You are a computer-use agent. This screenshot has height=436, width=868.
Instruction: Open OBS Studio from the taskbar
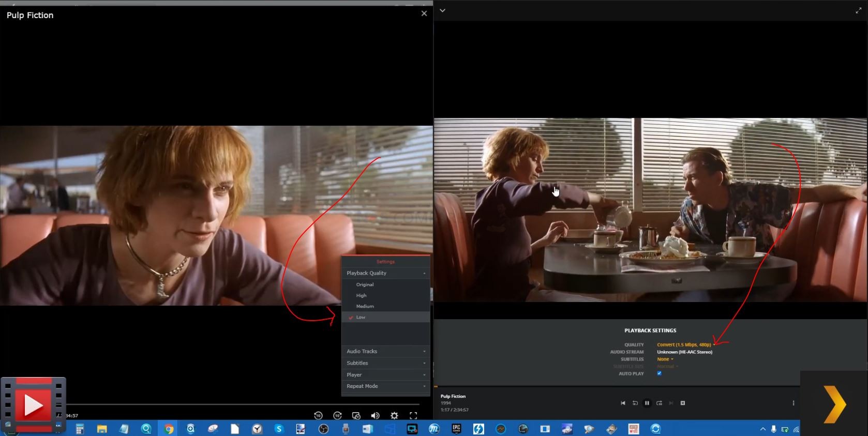click(x=323, y=429)
